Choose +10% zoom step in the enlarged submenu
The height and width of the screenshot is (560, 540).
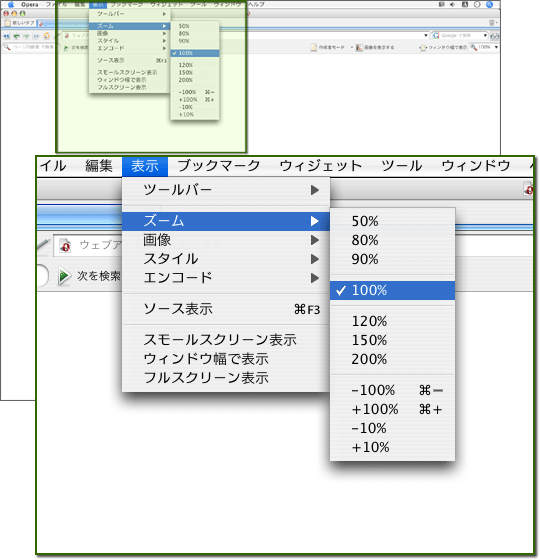pyautogui.click(x=392, y=447)
